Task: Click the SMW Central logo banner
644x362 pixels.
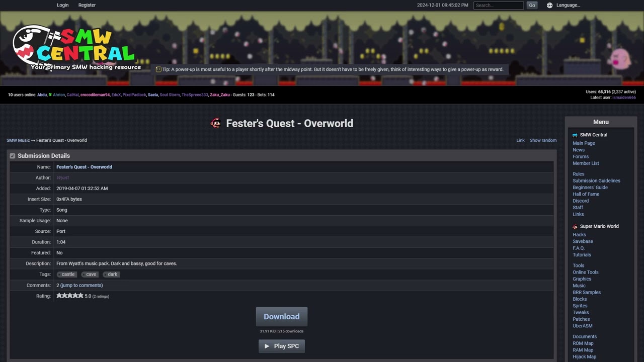Action: [x=76, y=48]
